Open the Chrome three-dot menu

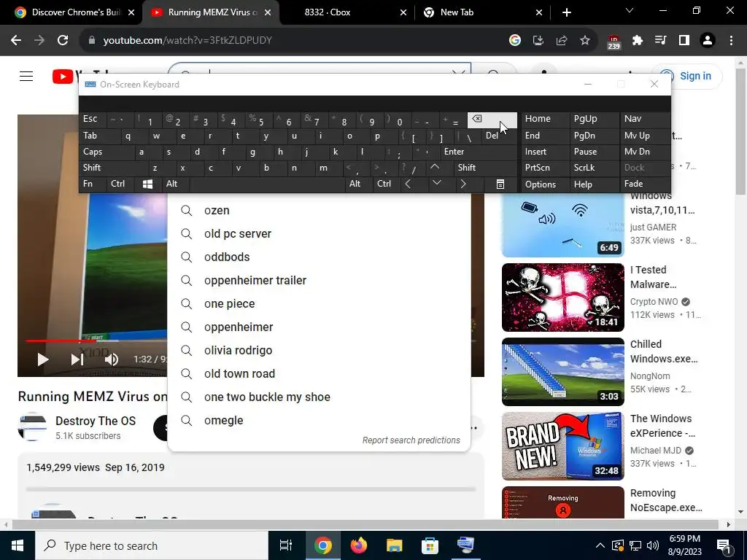pos(731,41)
